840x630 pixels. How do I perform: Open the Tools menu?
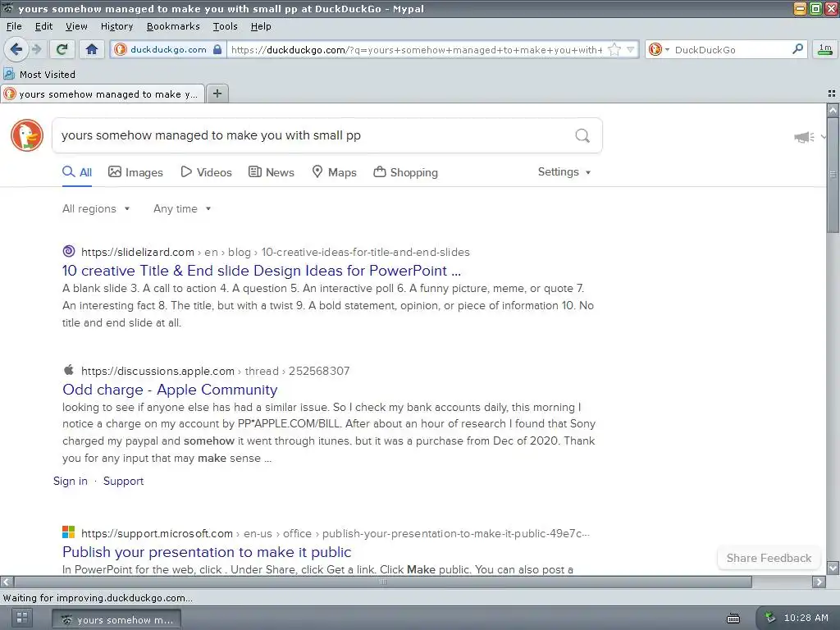click(225, 26)
